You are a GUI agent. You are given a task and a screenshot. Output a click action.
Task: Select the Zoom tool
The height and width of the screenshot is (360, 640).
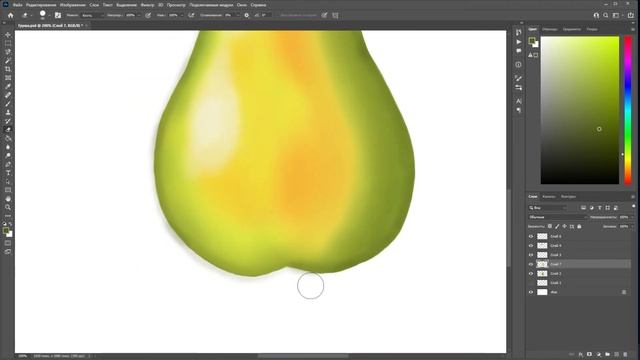click(x=8, y=207)
